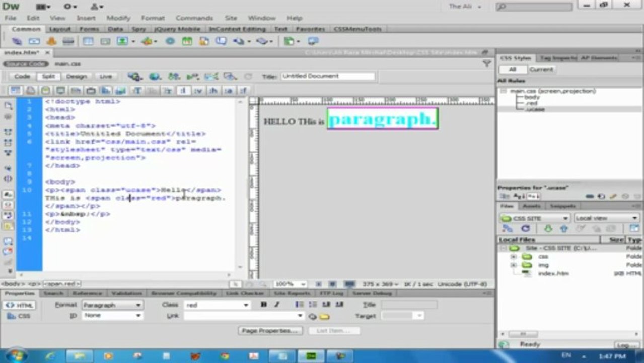
Task: Open the Local view dropdown
Action: tap(607, 218)
